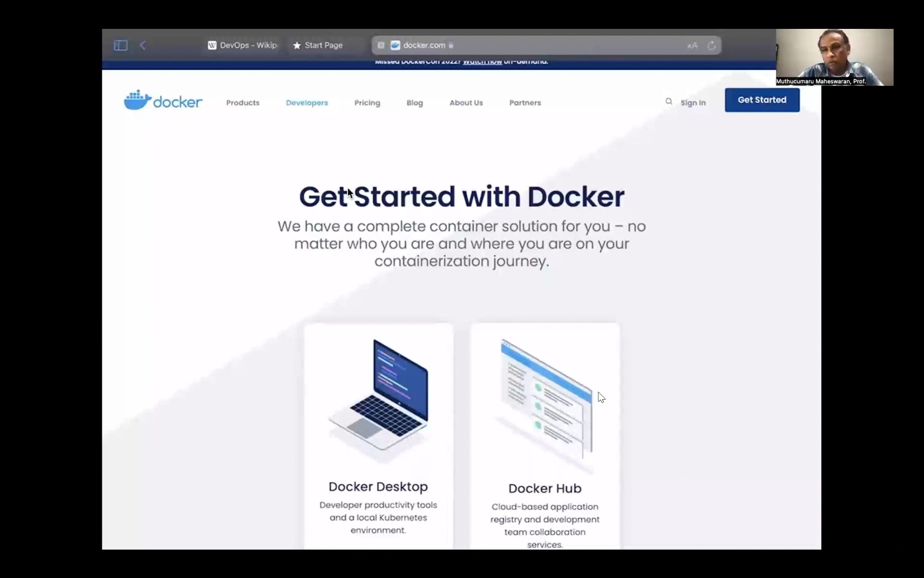This screenshot has height=578, width=924.
Task: Open the Pricing page
Action: (367, 103)
